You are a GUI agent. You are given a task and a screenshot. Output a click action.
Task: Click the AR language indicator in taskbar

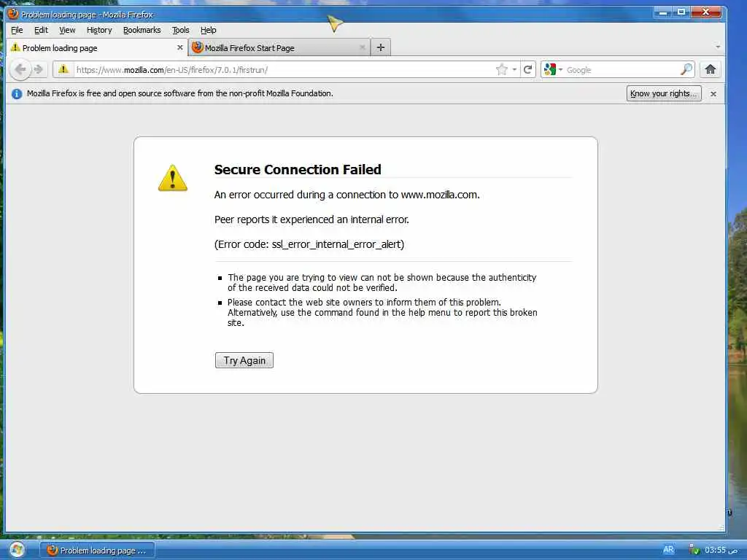(x=668, y=550)
